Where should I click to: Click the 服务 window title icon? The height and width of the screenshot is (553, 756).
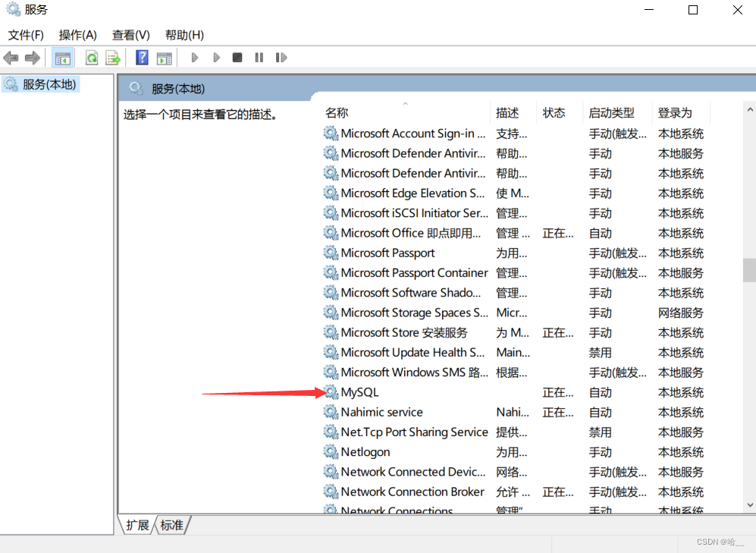point(13,9)
